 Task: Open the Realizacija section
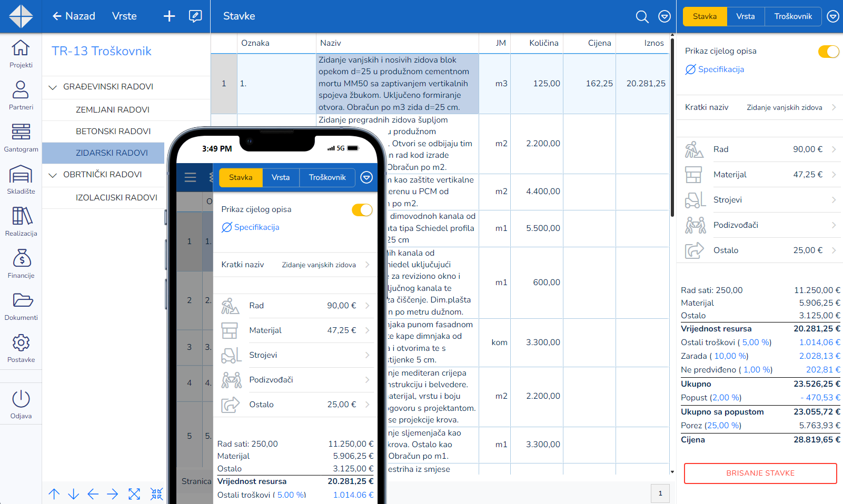pos(21,221)
